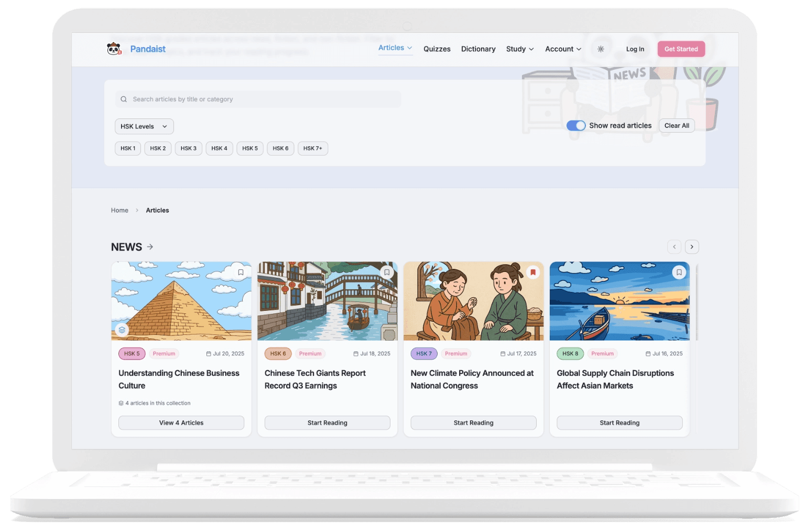
Task: Click View 4 Articles on the collection card
Action: [181, 422]
